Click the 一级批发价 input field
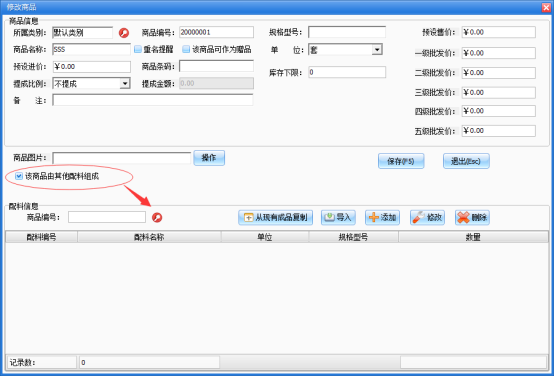554x376 pixels. [499, 53]
